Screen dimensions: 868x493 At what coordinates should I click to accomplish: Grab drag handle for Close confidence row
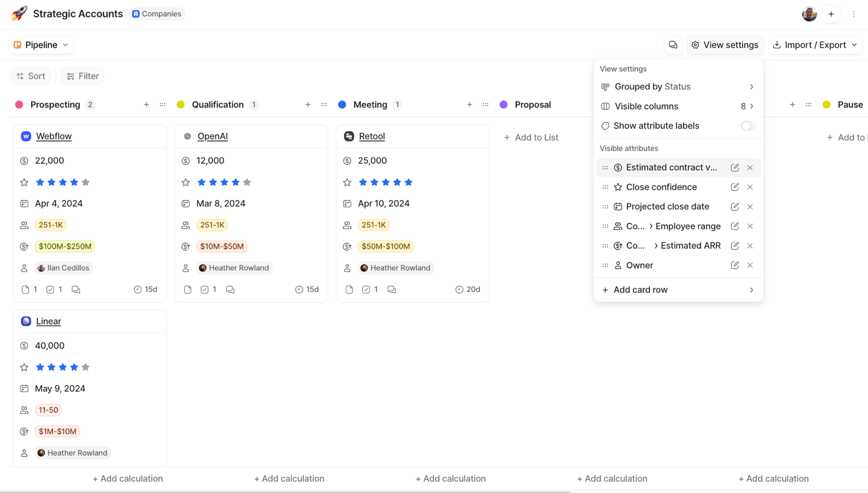coord(605,187)
